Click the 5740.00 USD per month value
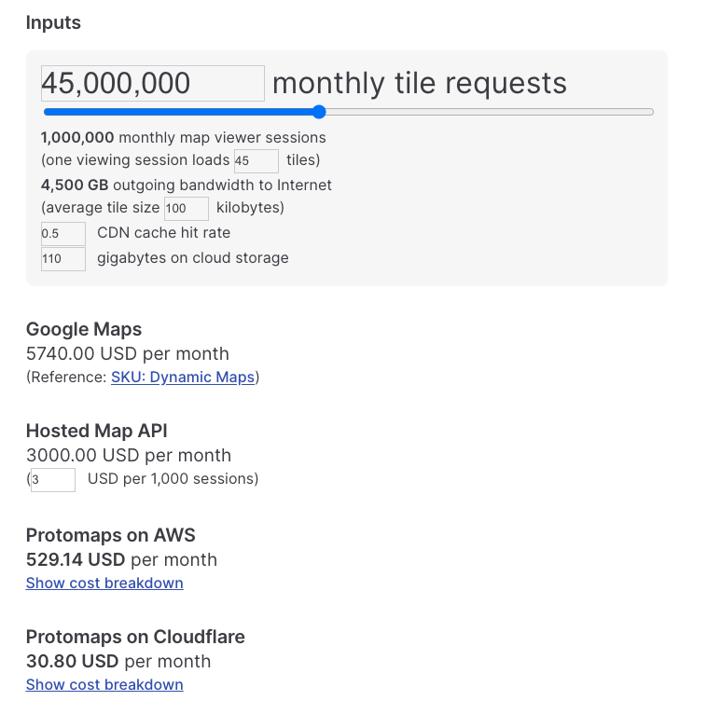 click(128, 354)
